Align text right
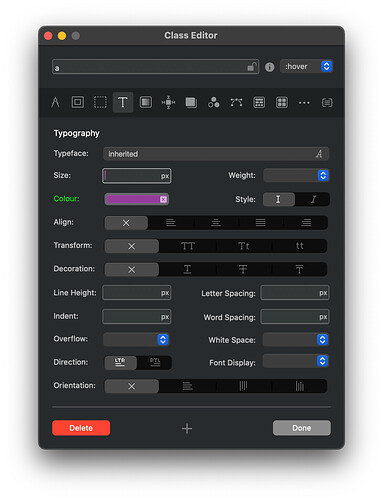 coord(306,223)
